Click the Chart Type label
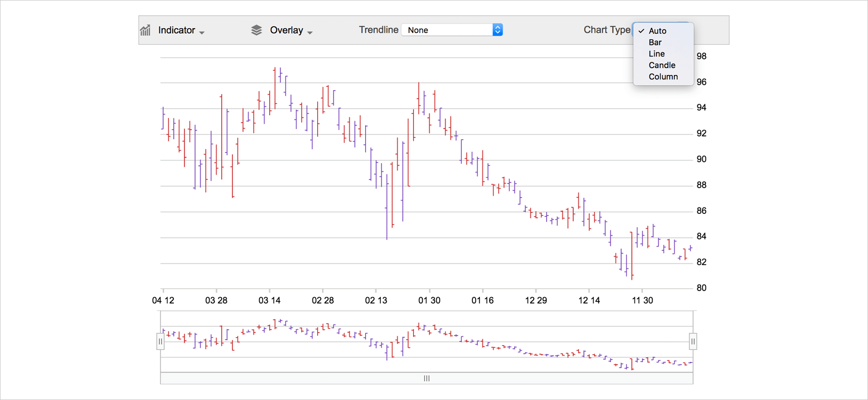The image size is (868, 400). (x=607, y=30)
